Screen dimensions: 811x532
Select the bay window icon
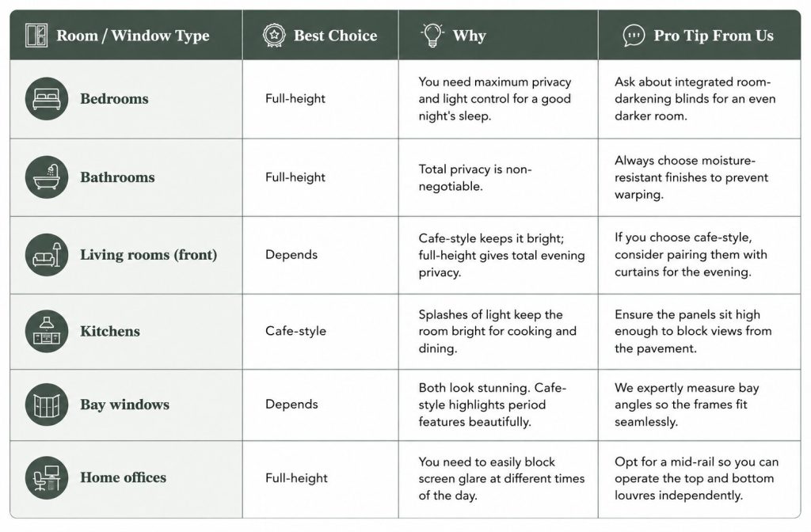(47, 405)
